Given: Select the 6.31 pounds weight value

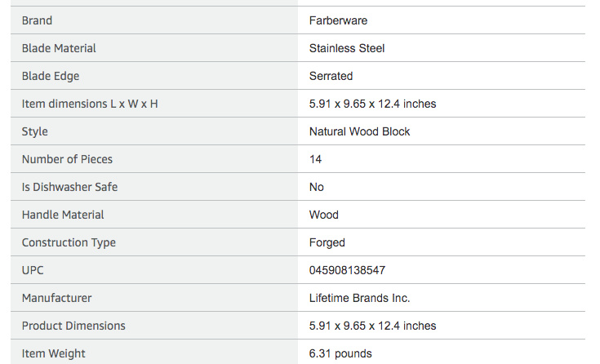Looking at the screenshot, I should pos(340,353).
